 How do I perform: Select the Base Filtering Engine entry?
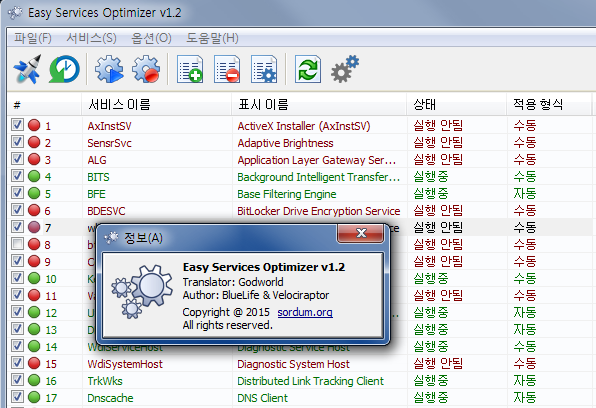coord(287,194)
